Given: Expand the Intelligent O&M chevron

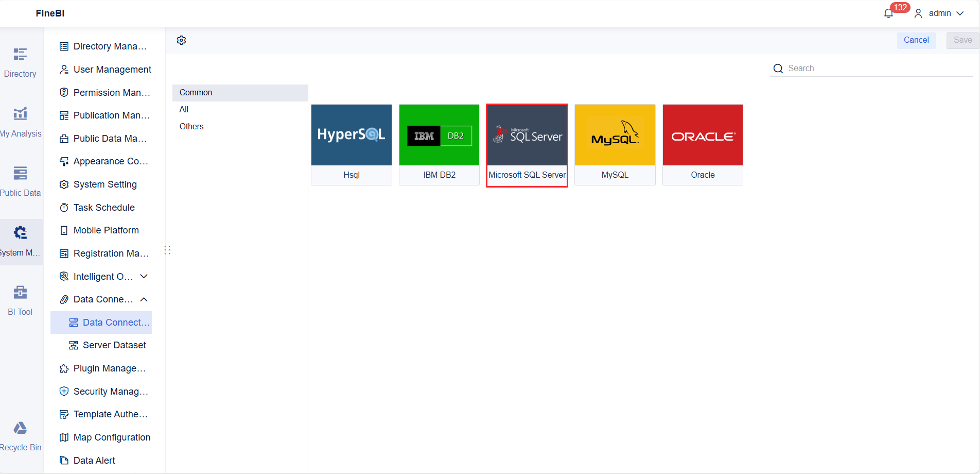Looking at the screenshot, I should (x=144, y=277).
